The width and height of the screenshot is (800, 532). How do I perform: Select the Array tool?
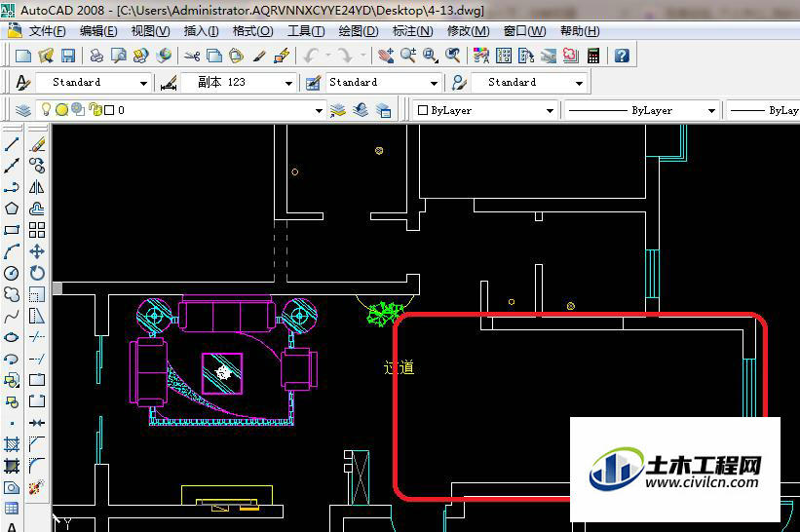click(x=37, y=230)
